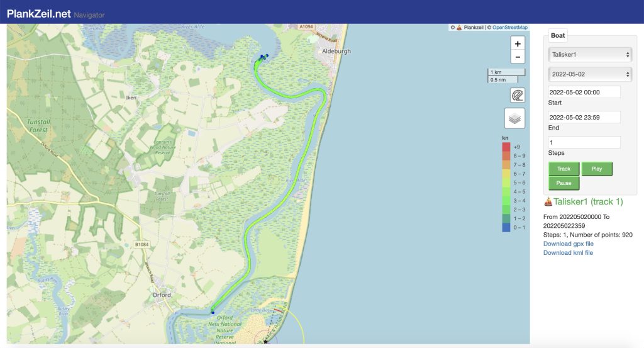
Task: Click the blue 0 – 1 speed legend swatch
Action: (x=506, y=228)
